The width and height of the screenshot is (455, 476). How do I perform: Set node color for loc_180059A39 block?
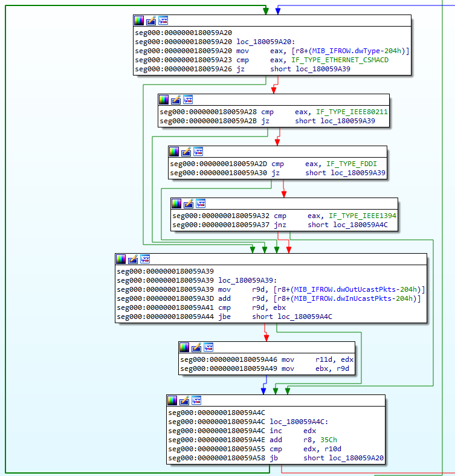tap(121, 259)
